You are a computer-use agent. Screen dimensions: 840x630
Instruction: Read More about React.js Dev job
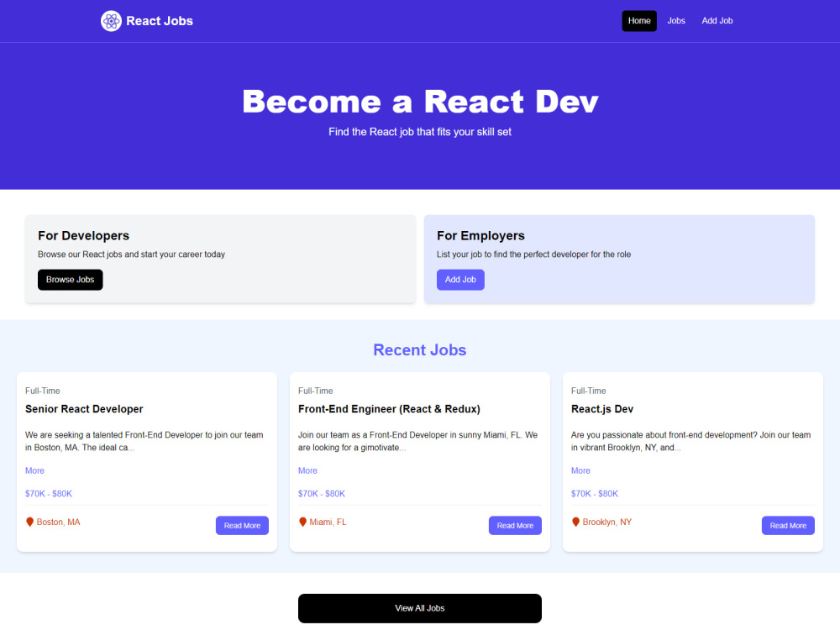pyautogui.click(x=788, y=526)
